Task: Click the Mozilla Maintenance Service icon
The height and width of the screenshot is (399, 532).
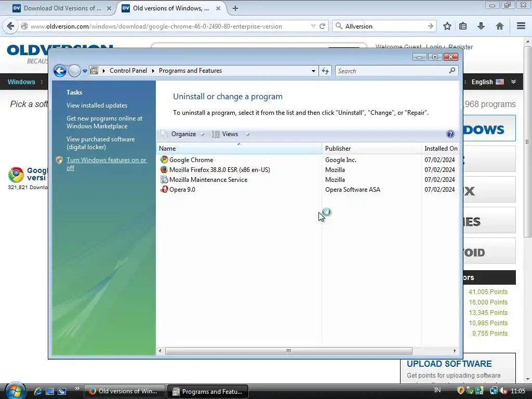Action: [164, 179]
